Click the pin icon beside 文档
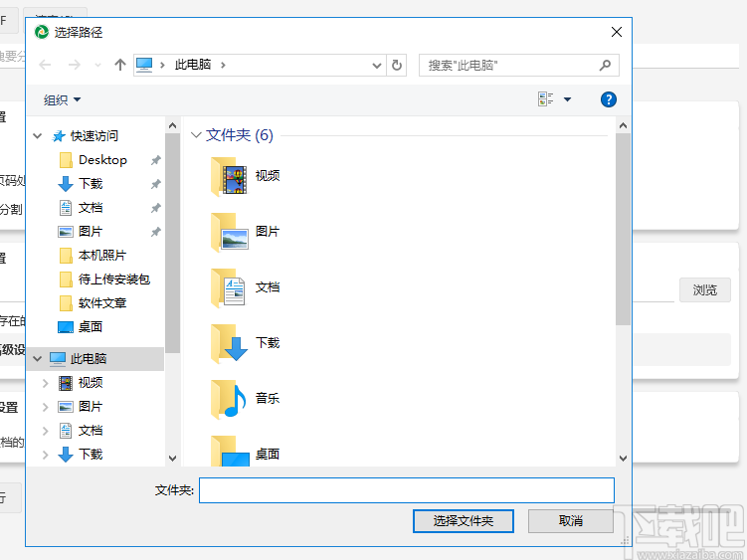Screen dimensions: 747x560 (x=156, y=208)
